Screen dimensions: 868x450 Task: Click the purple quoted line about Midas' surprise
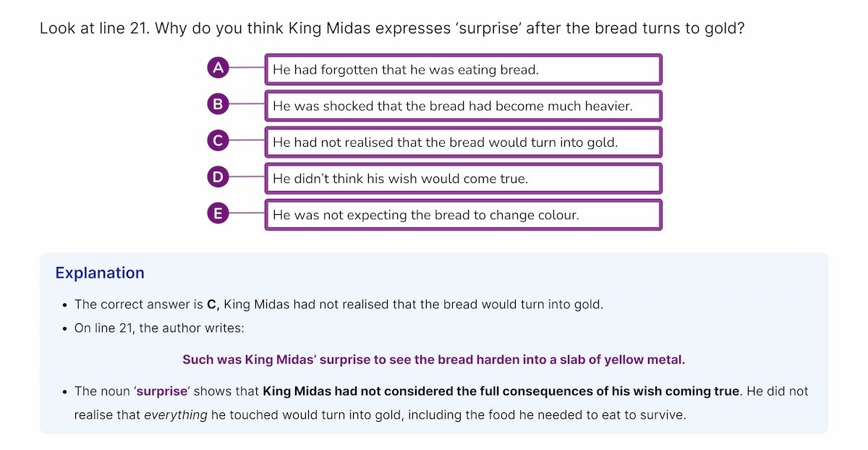point(433,360)
